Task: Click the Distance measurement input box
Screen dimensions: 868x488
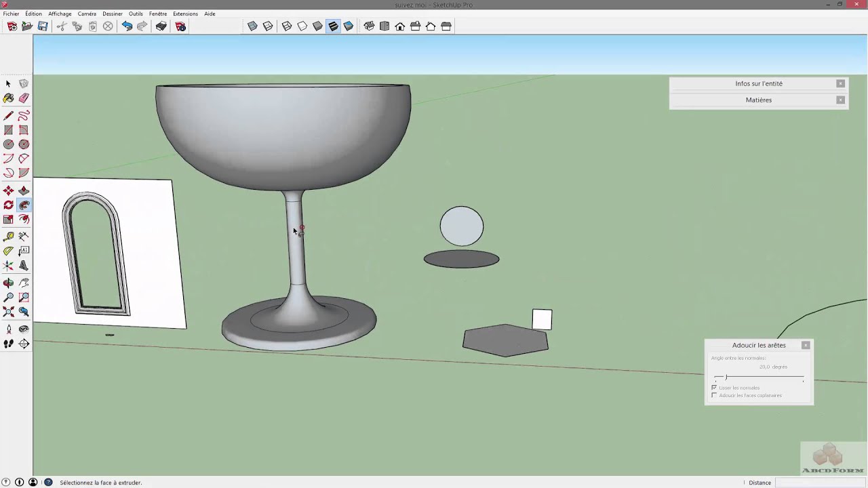Action: (x=819, y=483)
